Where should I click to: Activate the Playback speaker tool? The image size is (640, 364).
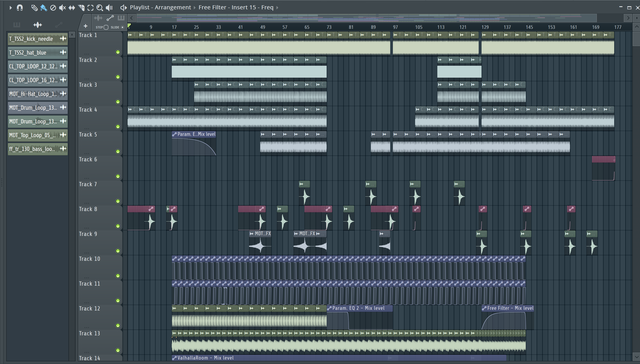tap(109, 8)
